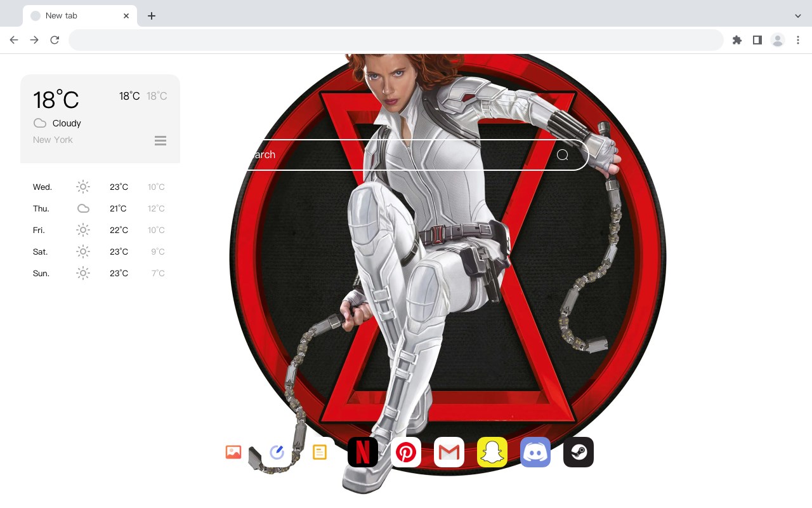812x508 pixels.
Task: Click the cloud icon beside Cloudy
Action: point(40,123)
